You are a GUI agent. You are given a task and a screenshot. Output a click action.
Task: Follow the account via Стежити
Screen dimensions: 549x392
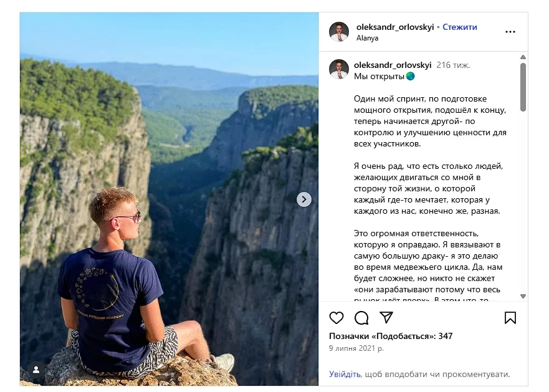point(460,27)
